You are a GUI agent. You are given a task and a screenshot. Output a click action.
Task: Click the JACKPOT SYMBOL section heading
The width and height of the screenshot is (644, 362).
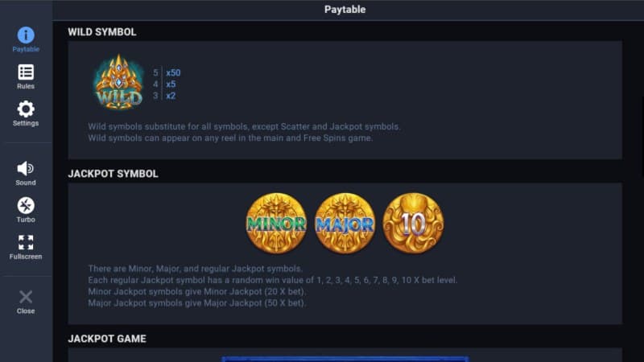pyautogui.click(x=113, y=174)
